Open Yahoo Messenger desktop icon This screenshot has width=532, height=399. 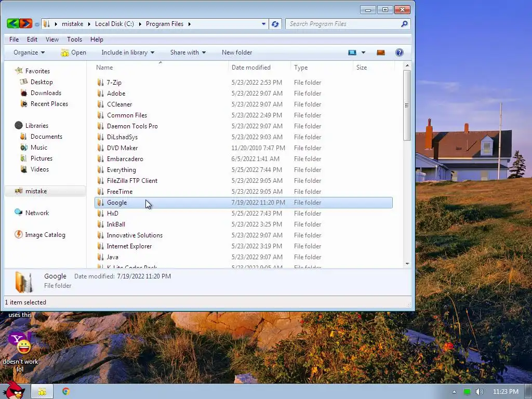(x=20, y=343)
